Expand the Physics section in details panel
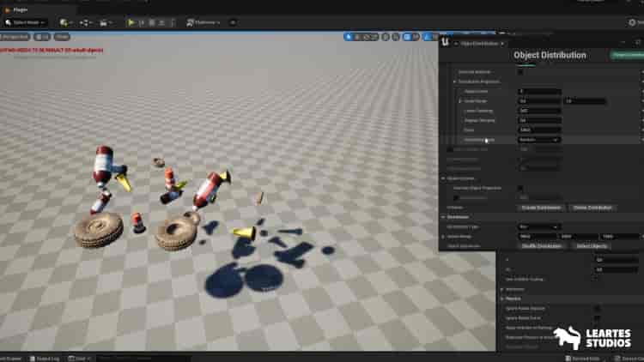Viewport: 644px width, 362px height. 502,299
